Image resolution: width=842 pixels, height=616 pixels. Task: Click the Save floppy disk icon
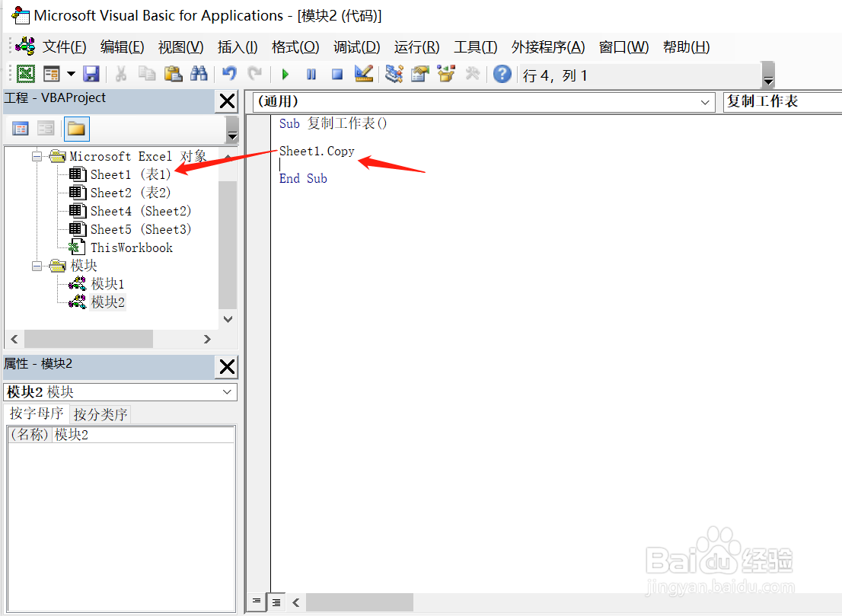pyautogui.click(x=91, y=74)
